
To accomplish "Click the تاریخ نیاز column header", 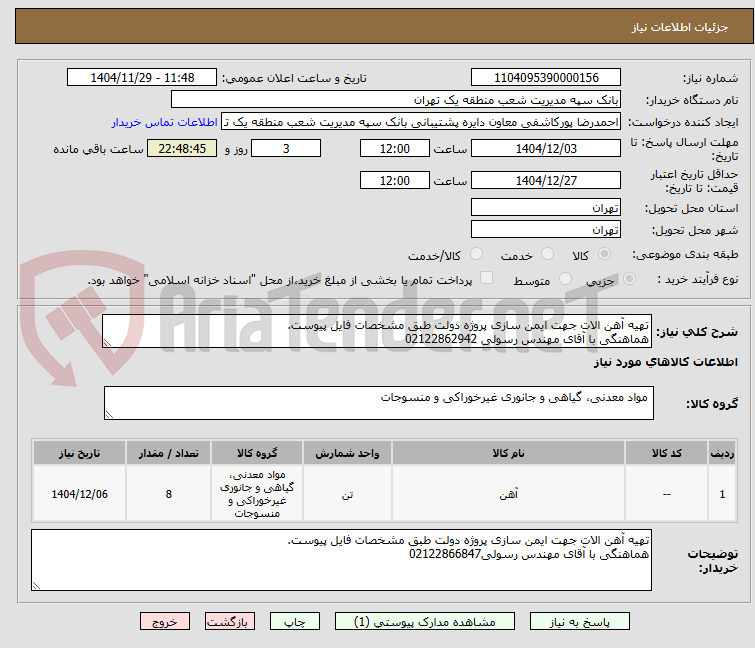I will click(x=79, y=453).
